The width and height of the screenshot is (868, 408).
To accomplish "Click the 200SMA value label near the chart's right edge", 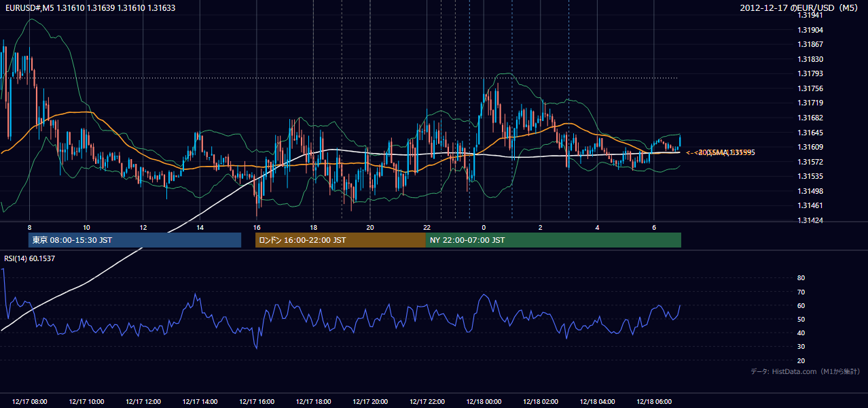I will point(721,152).
